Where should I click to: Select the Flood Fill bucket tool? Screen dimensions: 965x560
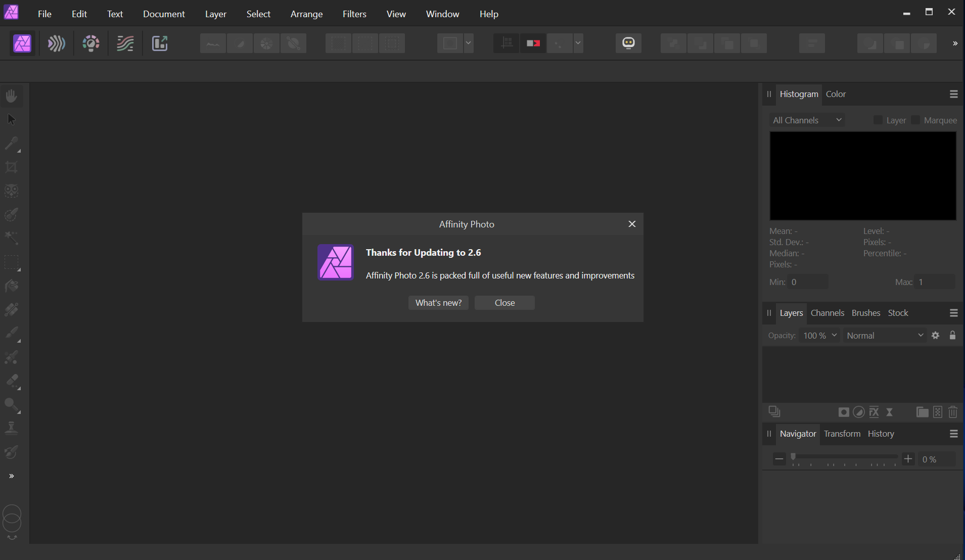click(12, 286)
